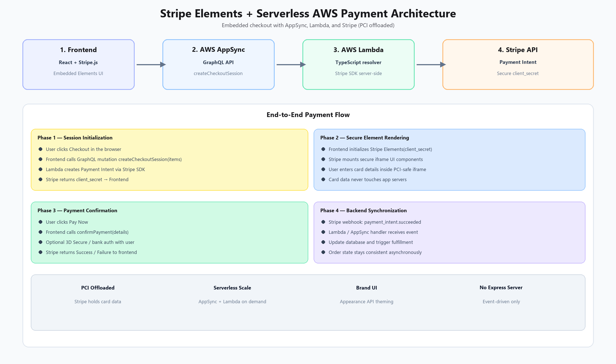Select 'Appearance API theming' text
This screenshot has width=616, height=364.
367,302
